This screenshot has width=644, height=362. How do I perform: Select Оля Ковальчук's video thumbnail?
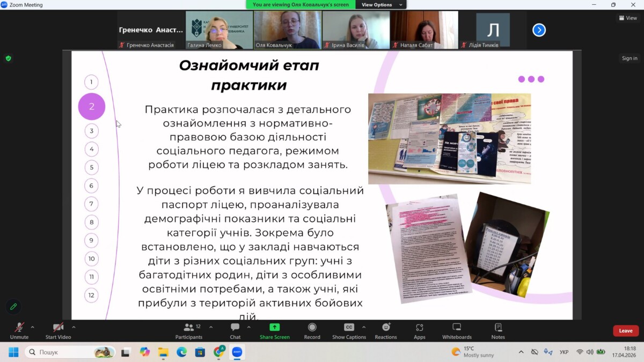tap(288, 29)
